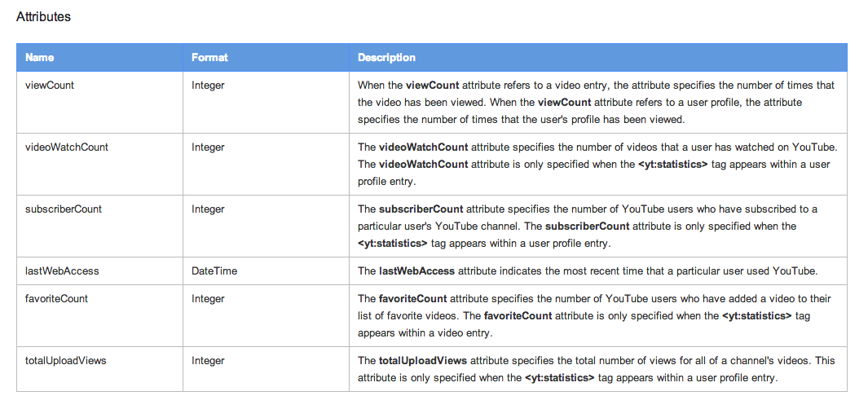The height and width of the screenshot is (409, 868).
Task: Click the bold <yt:statistics> tag in totalUploadViews description
Action: pyautogui.click(x=560, y=378)
